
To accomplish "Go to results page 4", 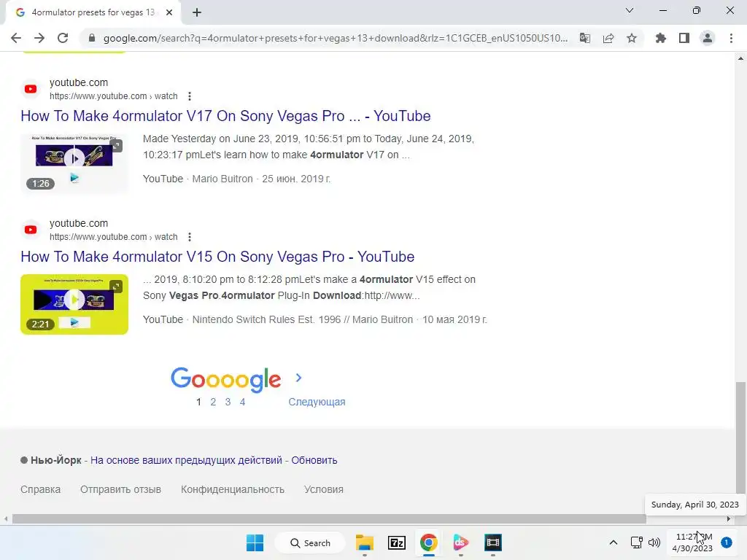I will click(x=242, y=402).
